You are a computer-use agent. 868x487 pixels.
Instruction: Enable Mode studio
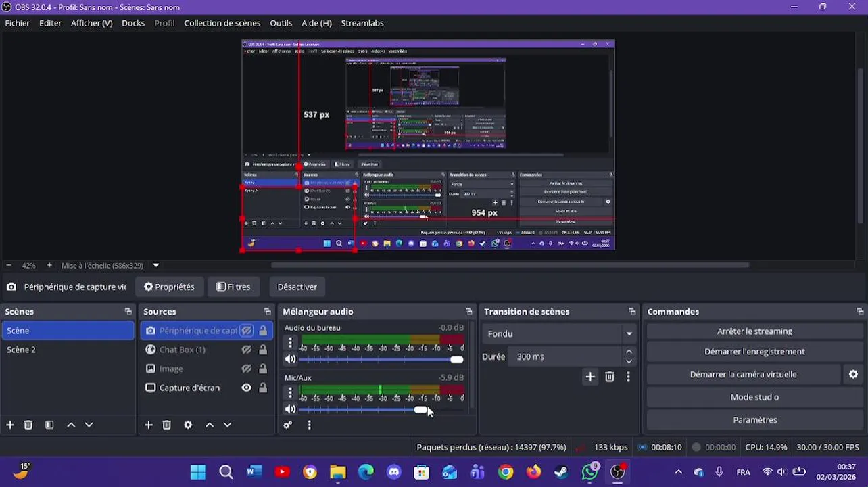click(x=754, y=397)
